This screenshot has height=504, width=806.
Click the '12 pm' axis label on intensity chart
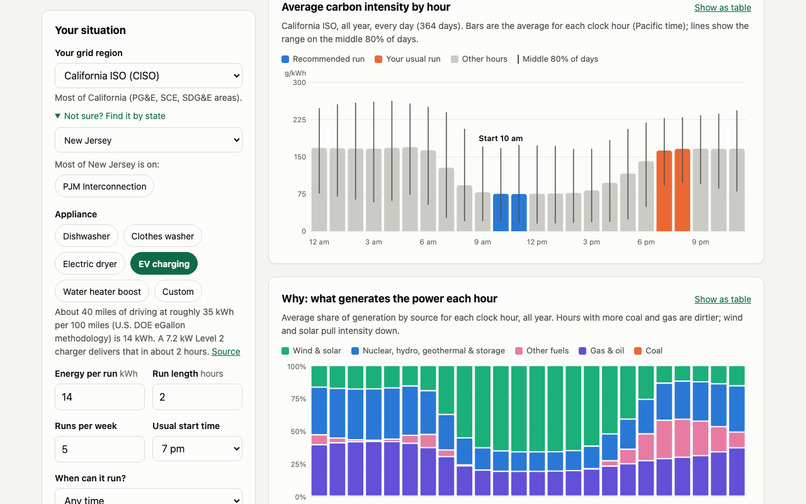click(x=537, y=242)
